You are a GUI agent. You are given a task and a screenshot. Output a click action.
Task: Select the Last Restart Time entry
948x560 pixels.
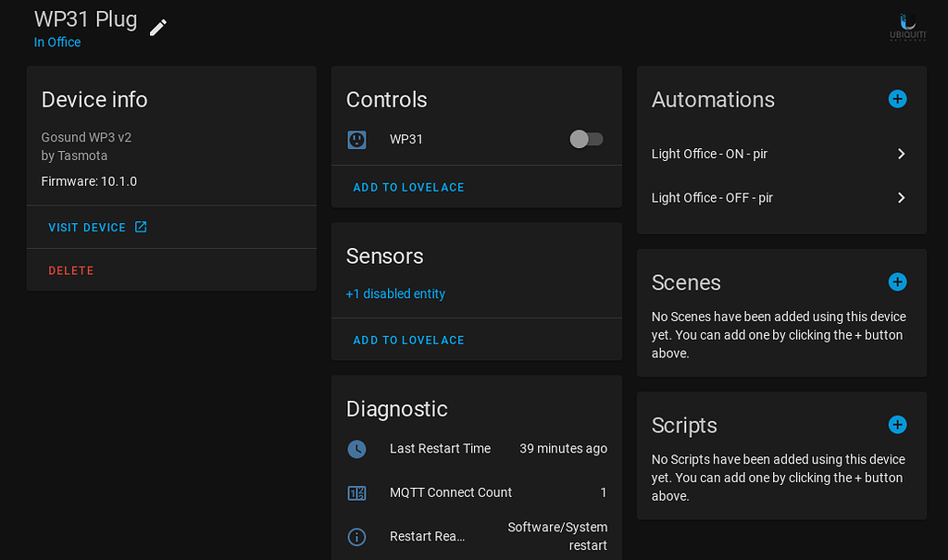coord(441,448)
